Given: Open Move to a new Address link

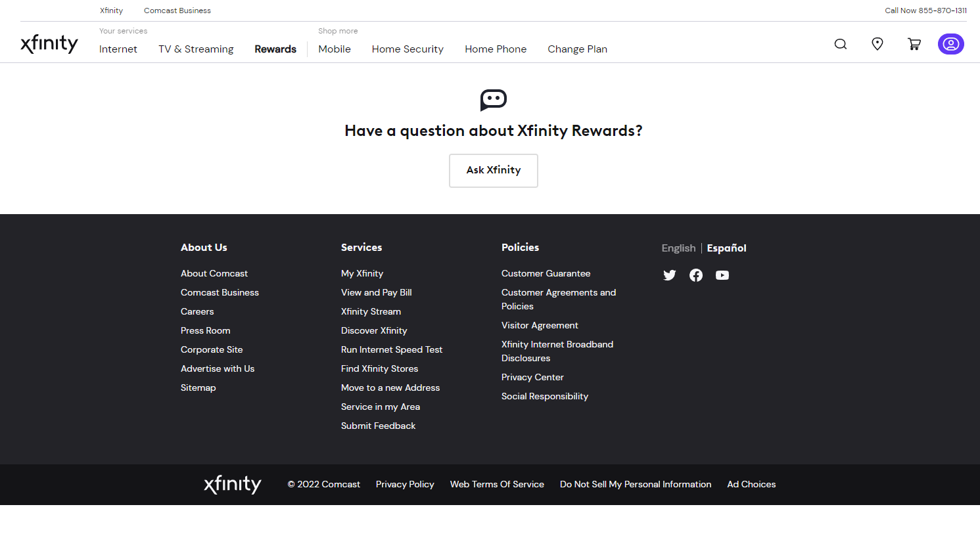Looking at the screenshot, I should [390, 388].
